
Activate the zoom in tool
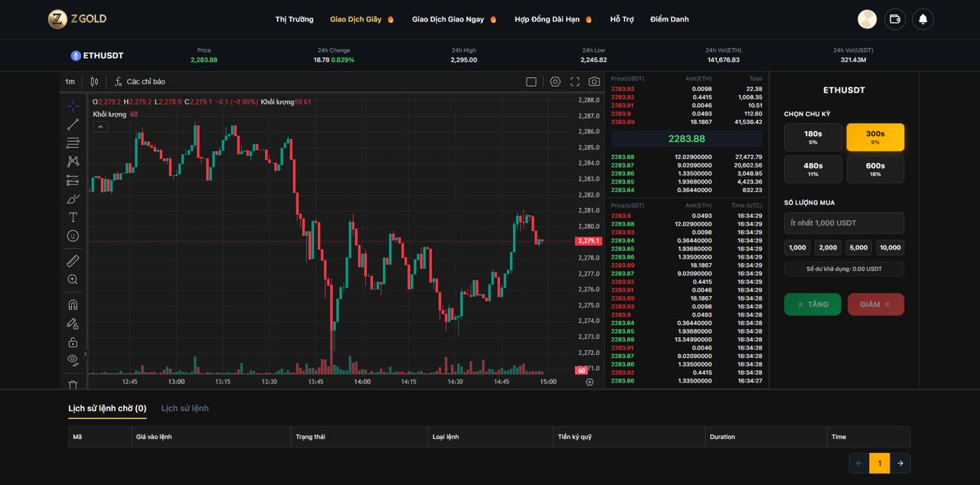pyautogui.click(x=73, y=280)
